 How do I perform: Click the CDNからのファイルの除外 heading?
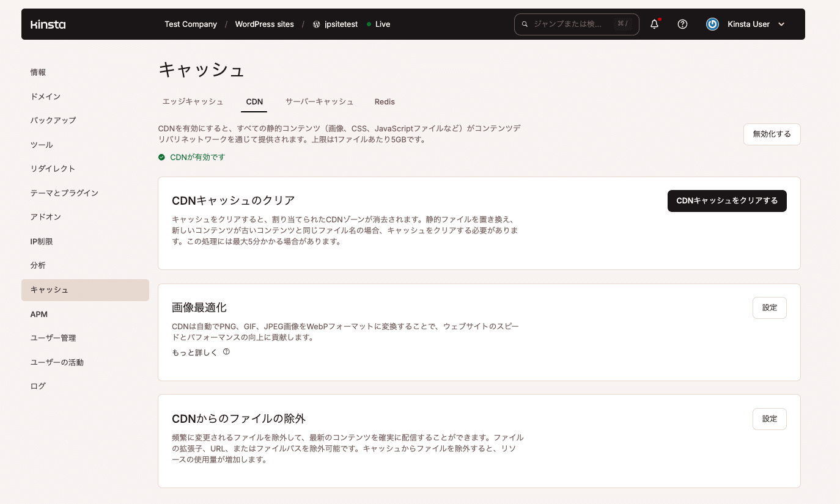click(x=239, y=418)
